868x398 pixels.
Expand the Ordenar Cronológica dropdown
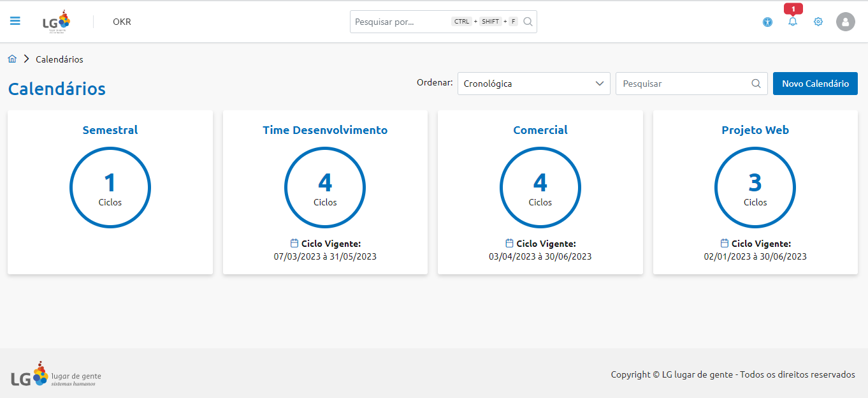pos(533,84)
